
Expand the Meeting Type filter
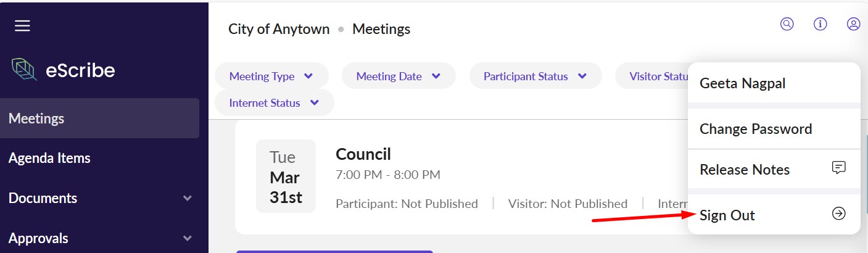coord(271,77)
